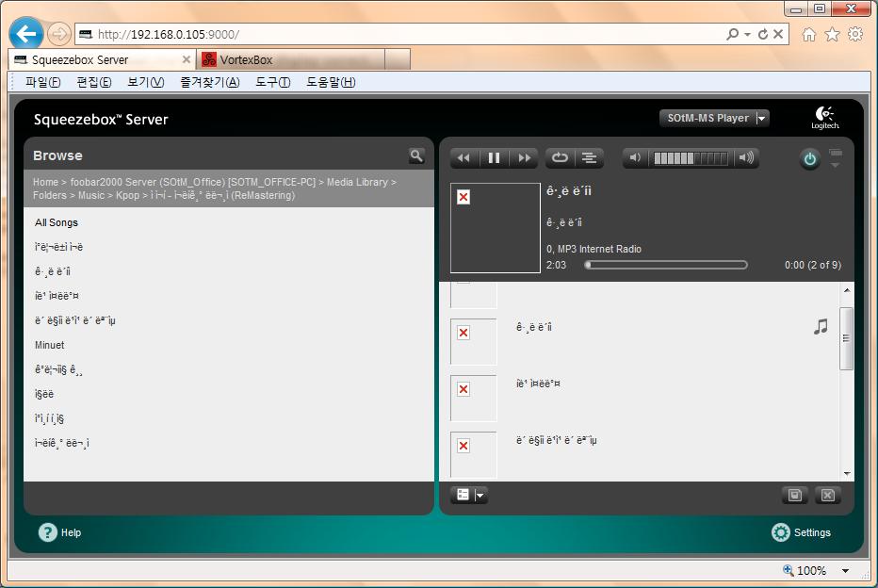Click the volume up speaker icon

pyautogui.click(x=746, y=158)
